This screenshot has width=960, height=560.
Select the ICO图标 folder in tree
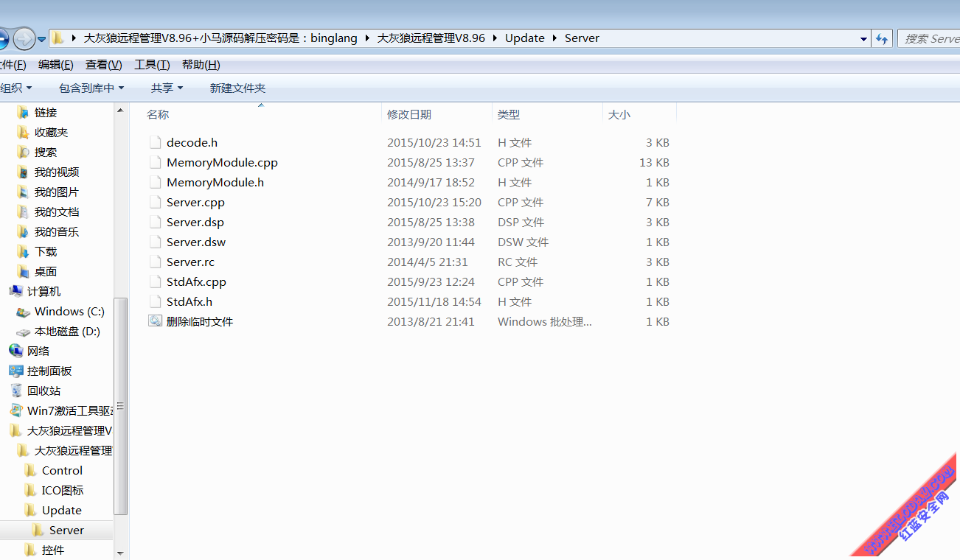pyautogui.click(x=63, y=490)
